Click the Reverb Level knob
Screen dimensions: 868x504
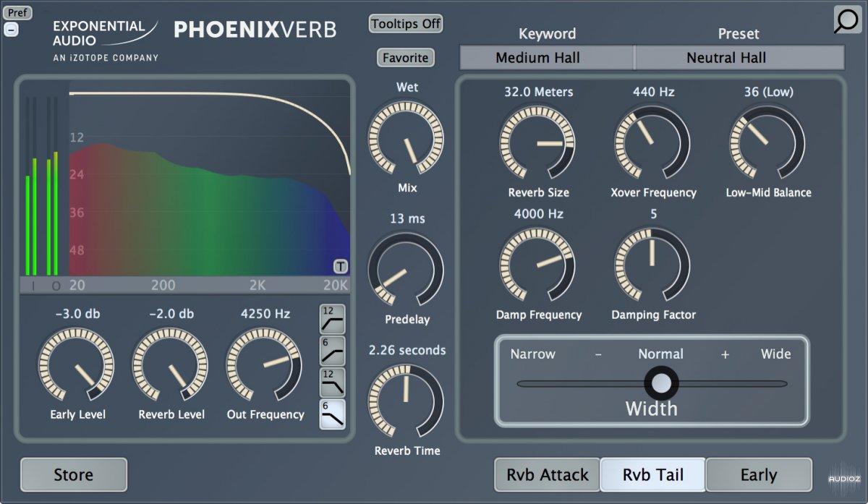171,364
